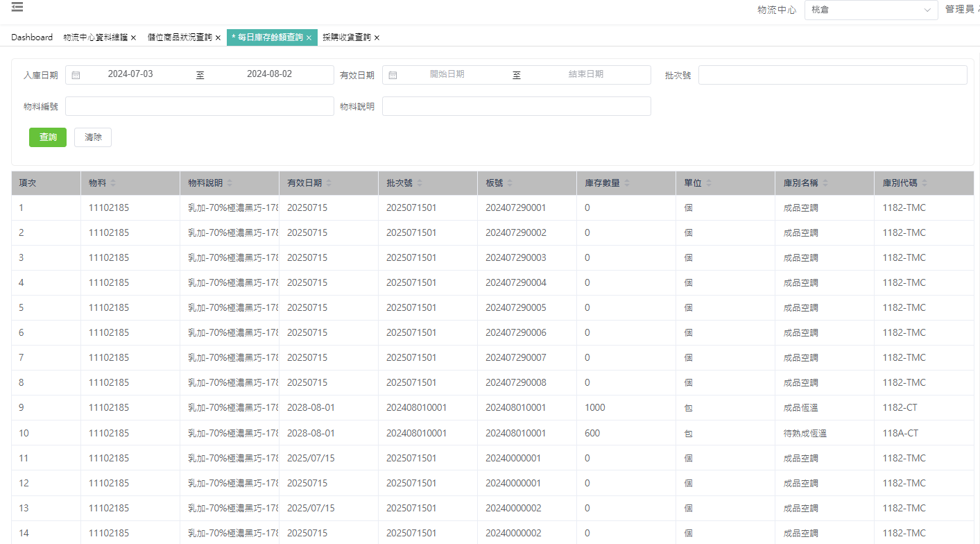Viewport: 980px width, 544px height.
Task: Switch to the Dashboard tab
Action: [x=32, y=37]
